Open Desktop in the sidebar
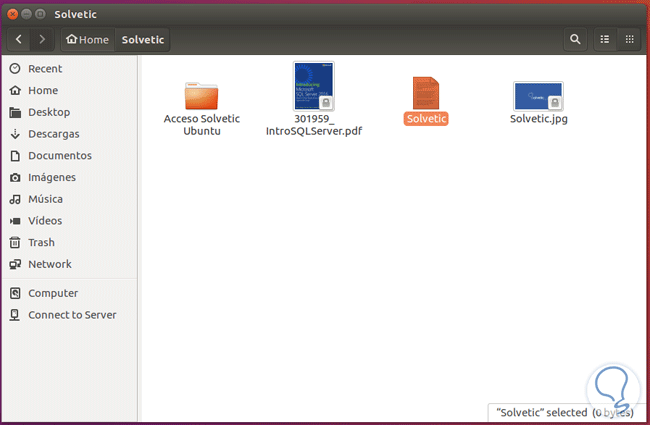This screenshot has height=425, width=650. [70, 112]
